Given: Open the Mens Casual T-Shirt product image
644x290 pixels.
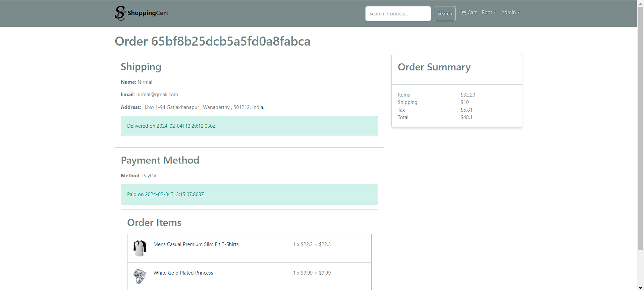Looking at the screenshot, I should click(x=140, y=248).
